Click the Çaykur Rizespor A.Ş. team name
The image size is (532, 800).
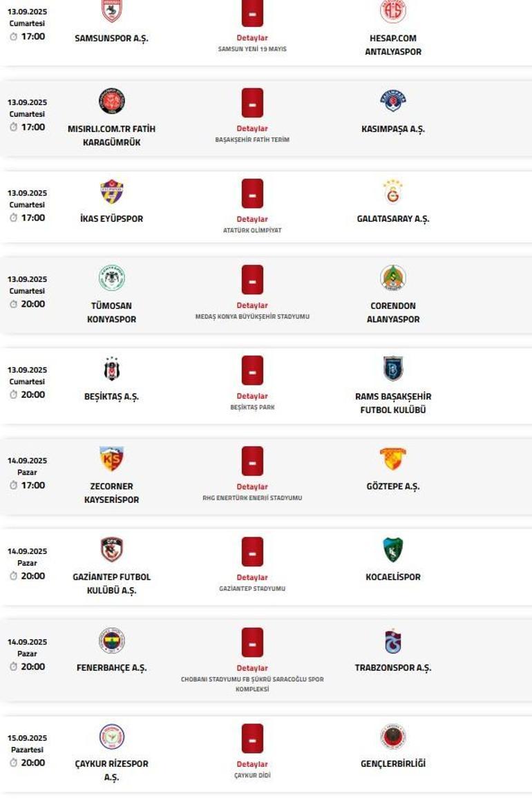coord(112,770)
